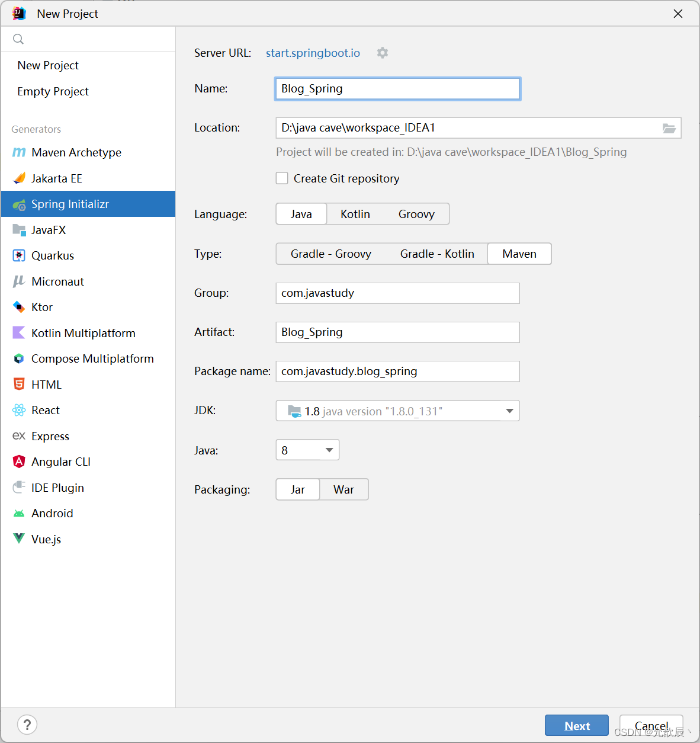700x743 pixels.
Task: Select Kotlin Multiplatform generator label
Action: pyautogui.click(x=84, y=333)
